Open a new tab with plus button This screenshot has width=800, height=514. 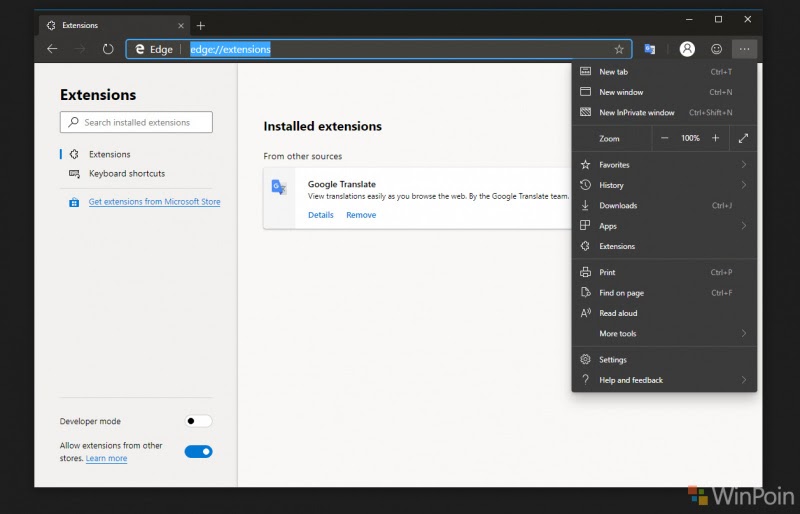coord(201,26)
